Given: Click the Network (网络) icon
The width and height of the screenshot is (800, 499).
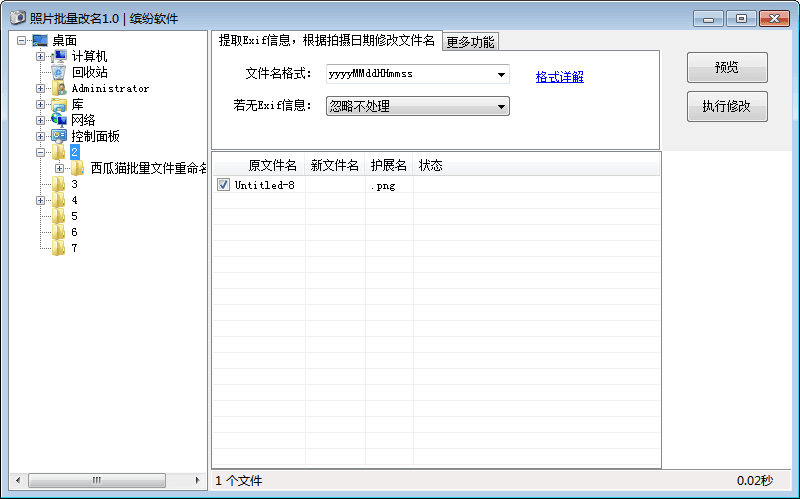Looking at the screenshot, I should point(59,120).
